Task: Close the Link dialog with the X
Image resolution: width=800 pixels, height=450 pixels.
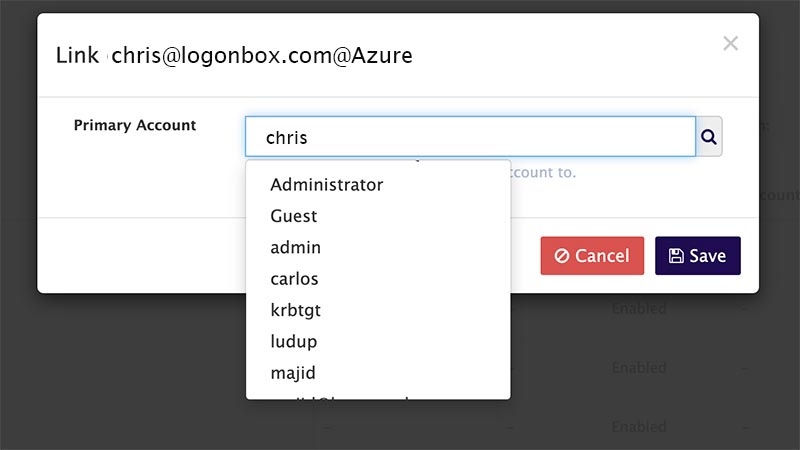Action: 730,43
